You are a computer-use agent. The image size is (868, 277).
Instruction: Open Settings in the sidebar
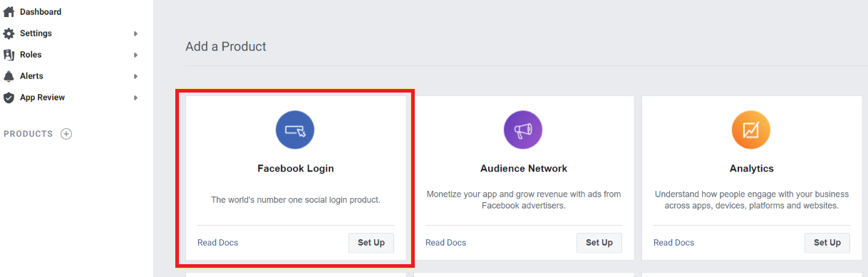[x=36, y=33]
